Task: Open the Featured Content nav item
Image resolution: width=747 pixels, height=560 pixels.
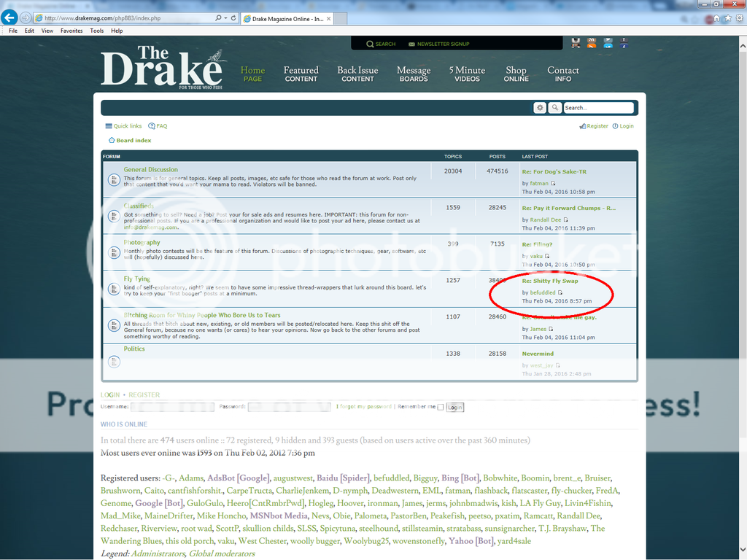Action: 301,74
